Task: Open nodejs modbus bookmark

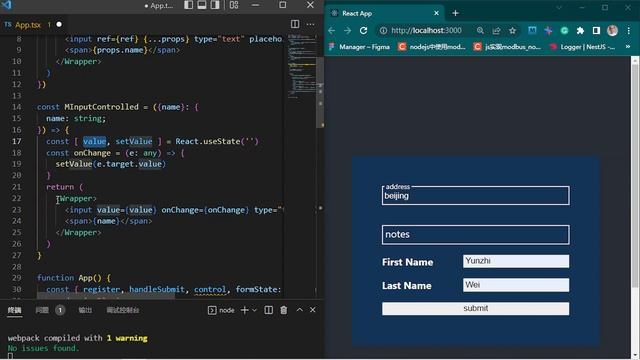Action: [x=432, y=47]
